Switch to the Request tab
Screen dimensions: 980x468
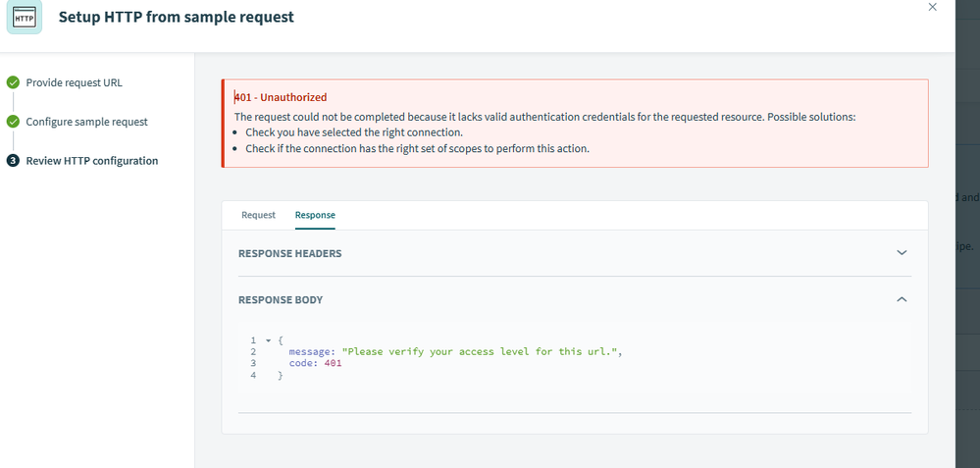pyautogui.click(x=258, y=215)
